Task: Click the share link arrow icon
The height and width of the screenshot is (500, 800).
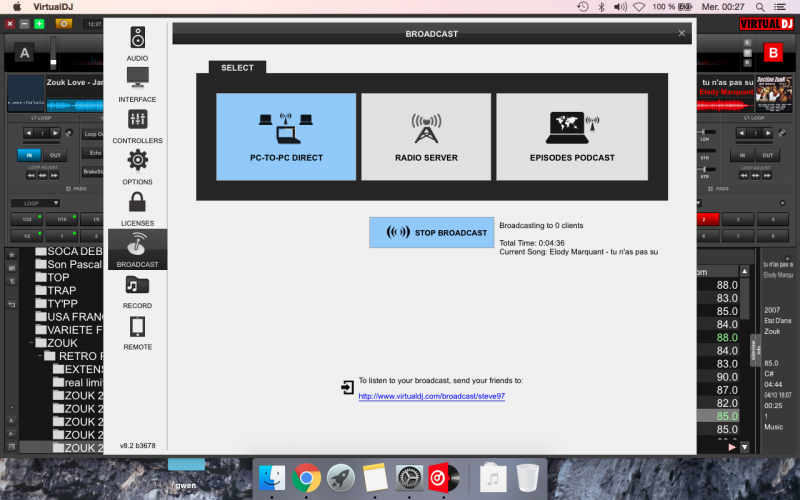Action: coord(347,388)
